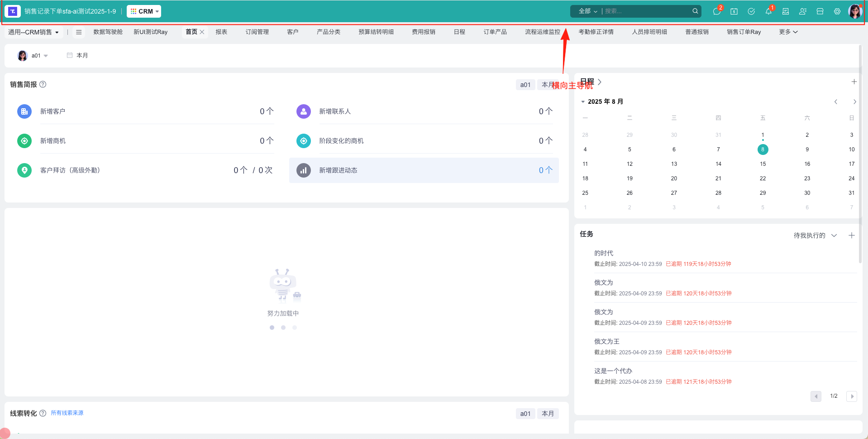This screenshot has width=868, height=439.
Task: Click the contacts directory icon in the header
Action: (803, 11)
